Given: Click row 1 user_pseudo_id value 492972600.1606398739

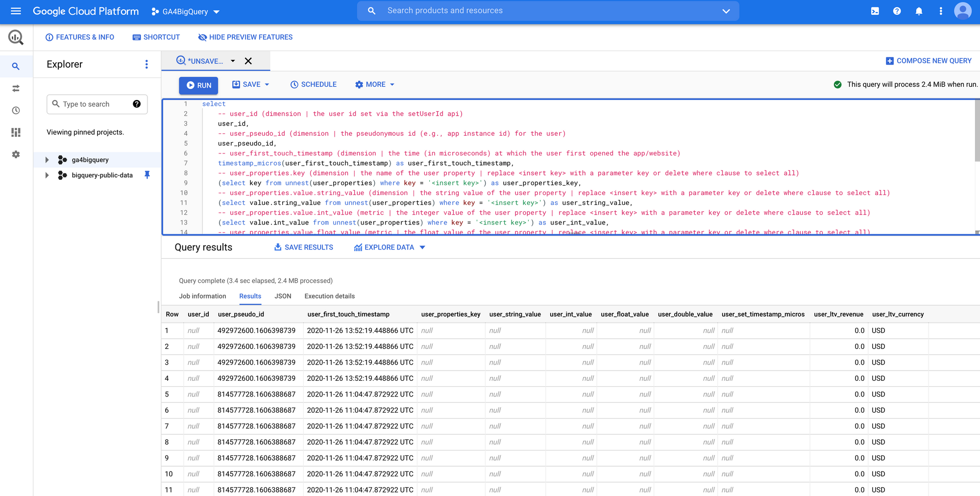Looking at the screenshot, I should pos(257,330).
